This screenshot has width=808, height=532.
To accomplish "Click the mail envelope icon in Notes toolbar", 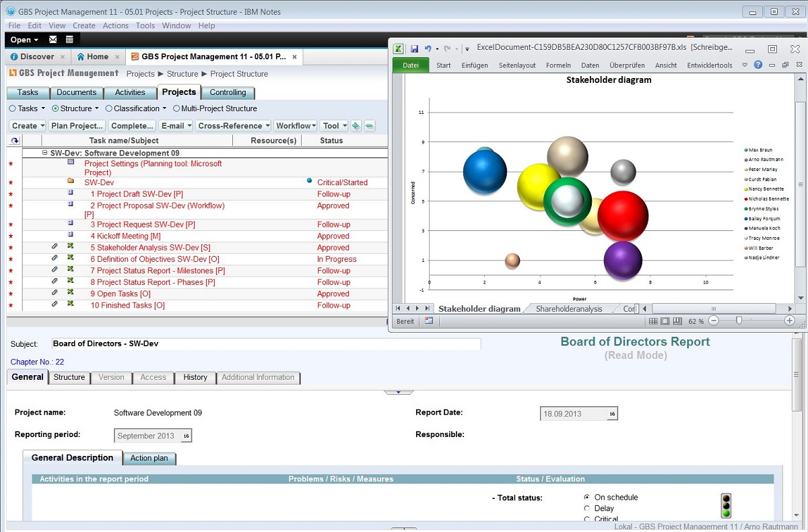I will click(x=53, y=40).
